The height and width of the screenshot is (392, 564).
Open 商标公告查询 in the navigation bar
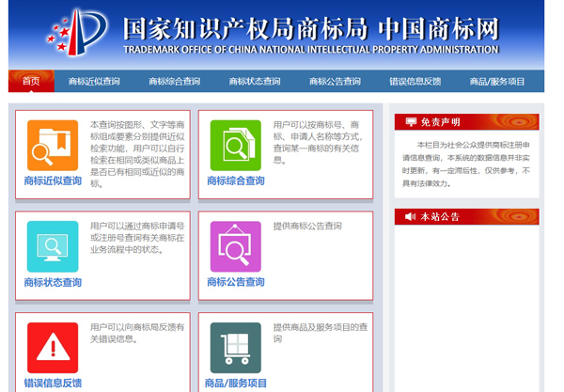(335, 82)
